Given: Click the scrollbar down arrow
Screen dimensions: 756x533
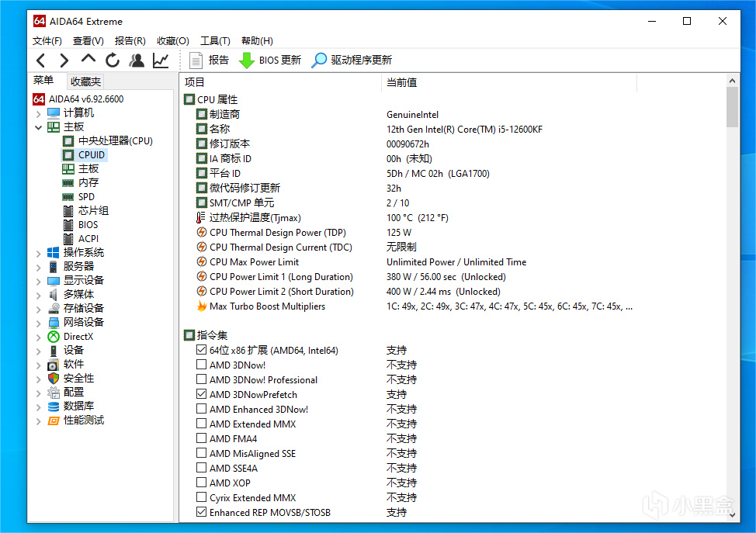Looking at the screenshot, I should tap(733, 514).
